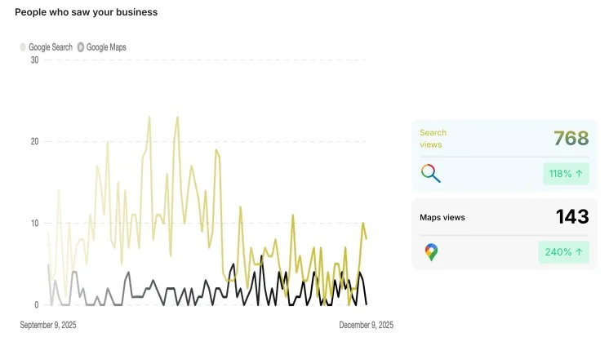Toggle the Google Search legend dot
Viewport: 609px width, 364px height.
pos(23,47)
